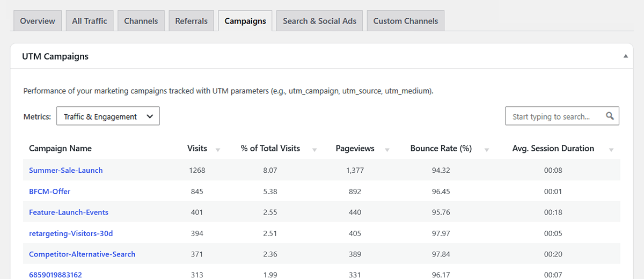Click the Avg. Session Duration header text
This screenshot has height=279, width=644.
[x=553, y=148]
